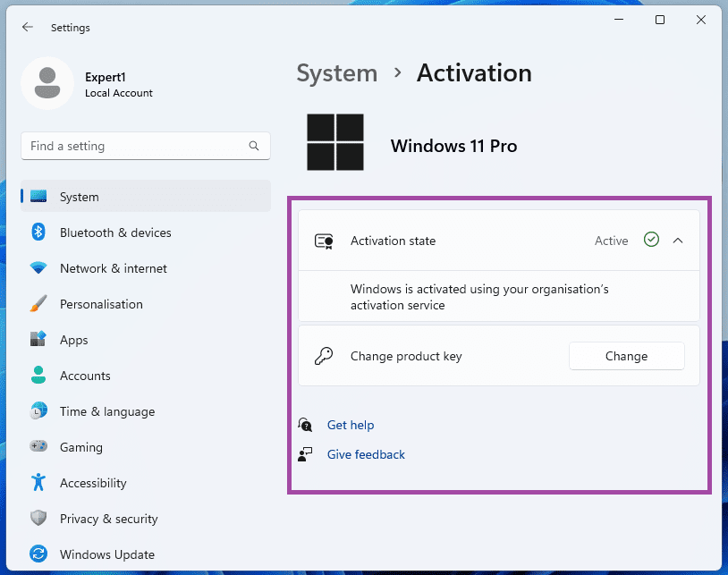This screenshot has width=728, height=575.
Task: Click the Time & language globe icon
Action: coord(38,410)
